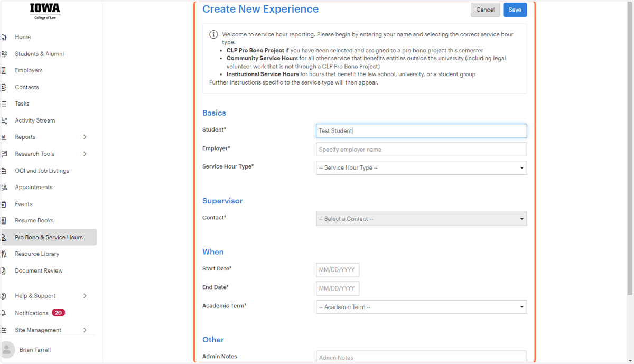Image resolution: width=634 pixels, height=364 pixels.
Task: Expand the Research Tools submenu chevron
Action: coord(85,154)
